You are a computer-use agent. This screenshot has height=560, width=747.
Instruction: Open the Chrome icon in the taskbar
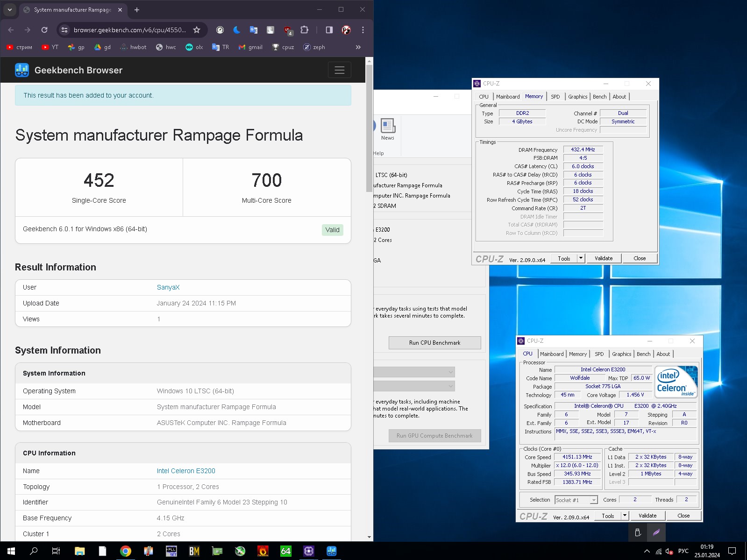(126, 551)
